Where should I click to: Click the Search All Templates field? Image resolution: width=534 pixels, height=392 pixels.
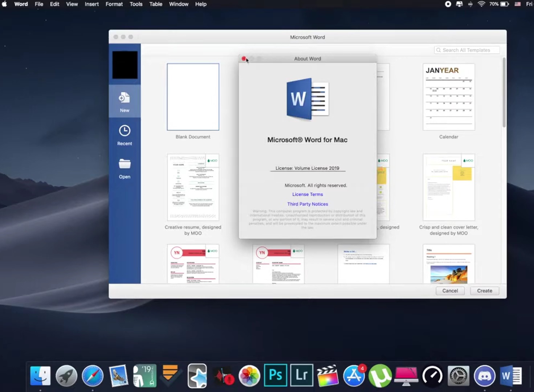(467, 50)
